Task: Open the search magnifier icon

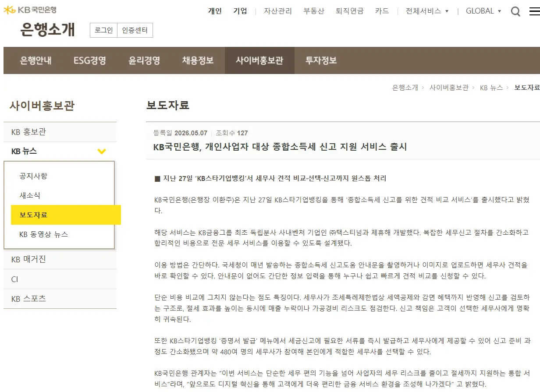Action: point(515,12)
